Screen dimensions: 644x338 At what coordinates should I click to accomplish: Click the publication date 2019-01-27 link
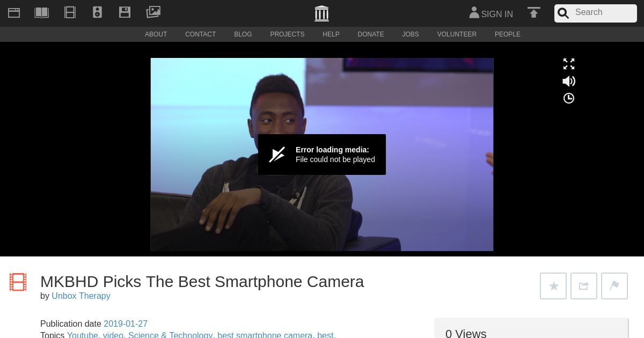click(126, 324)
